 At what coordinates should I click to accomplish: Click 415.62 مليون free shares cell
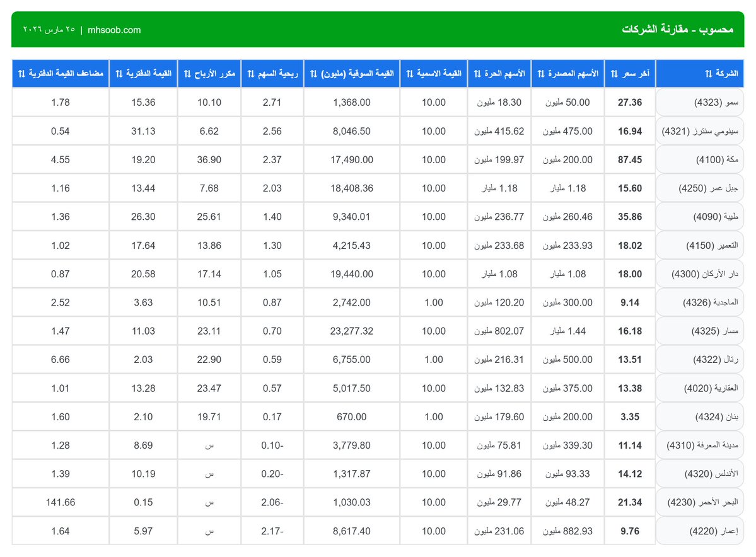[499, 131]
